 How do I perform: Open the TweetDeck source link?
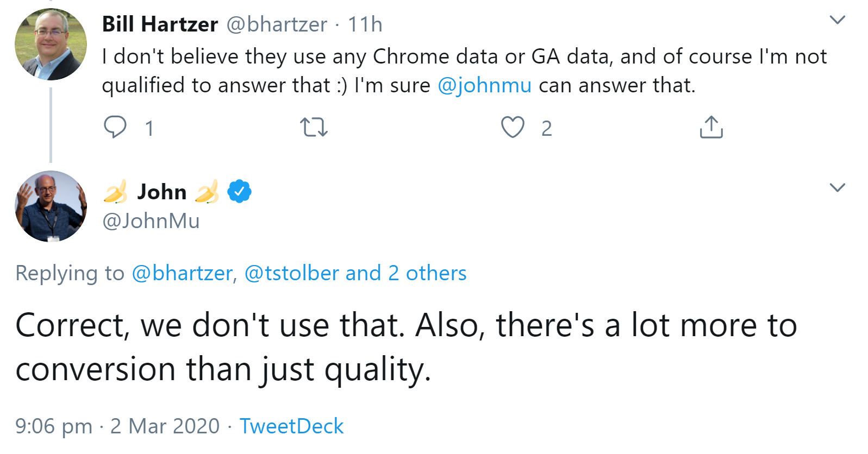coord(292,426)
